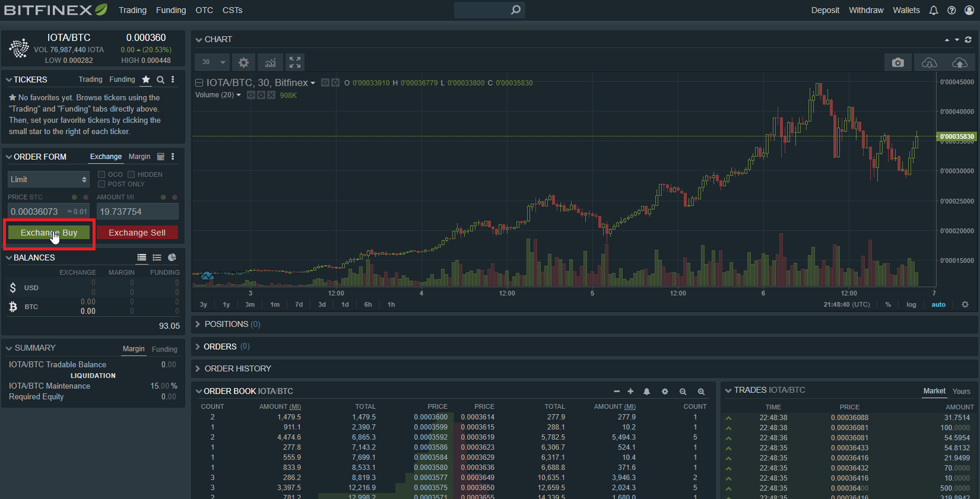980x499 pixels.
Task: Toggle percent scale on chart
Action: [888, 304]
